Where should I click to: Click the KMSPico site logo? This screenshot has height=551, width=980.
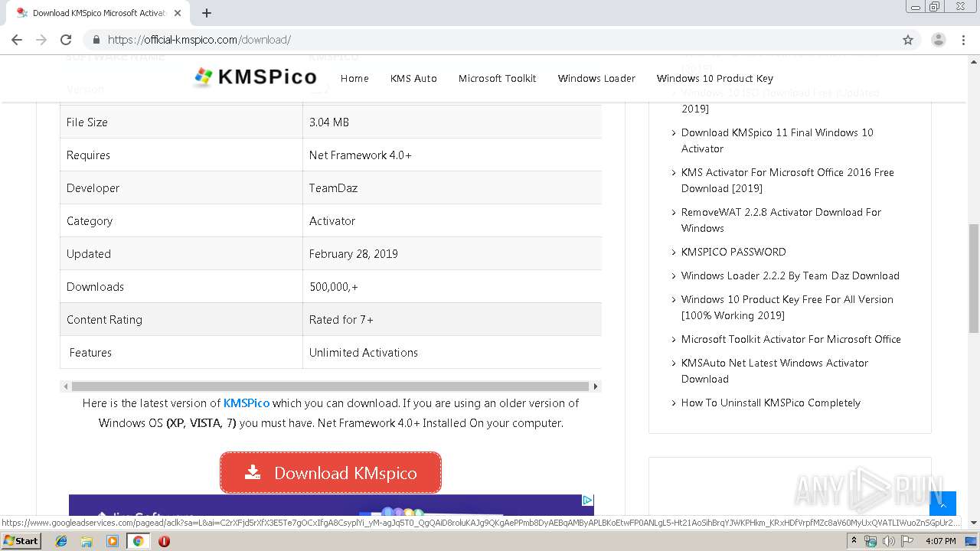255,77
